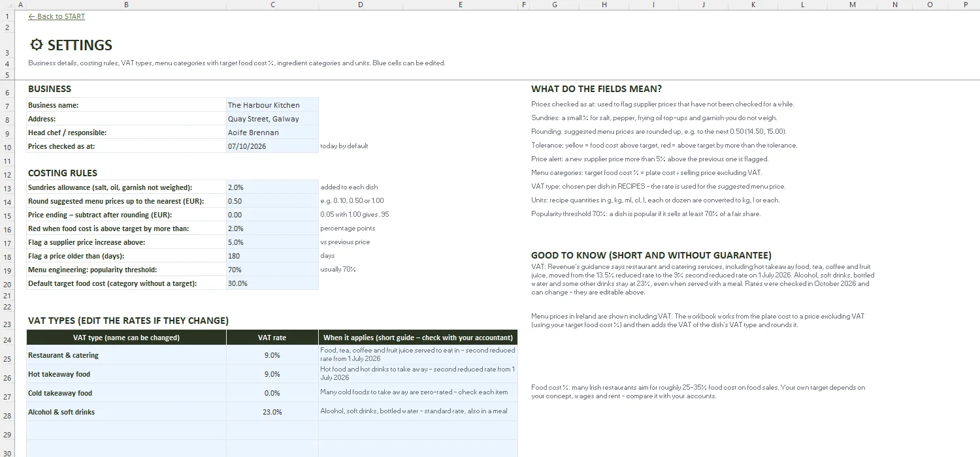Select column G header
The height and width of the screenshot is (457, 980).
(555, 5)
